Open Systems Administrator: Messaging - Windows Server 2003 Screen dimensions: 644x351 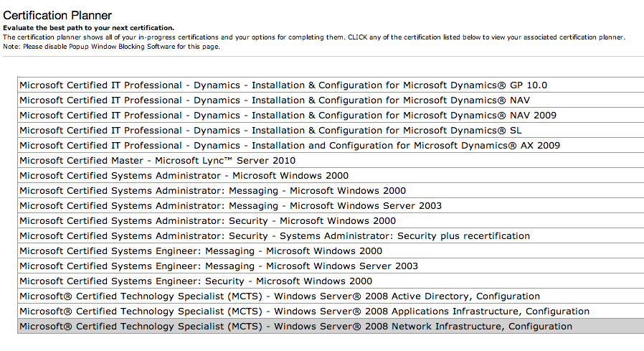(230, 206)
